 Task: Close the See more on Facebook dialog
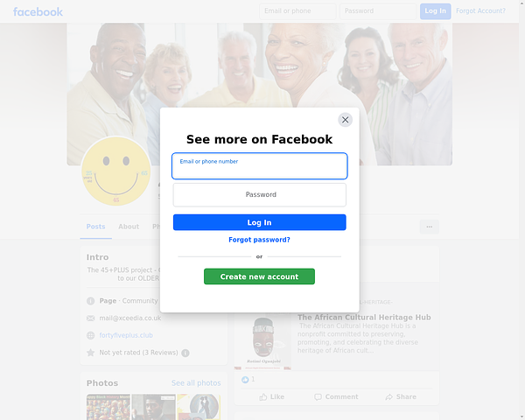click(x=346, y=120)
